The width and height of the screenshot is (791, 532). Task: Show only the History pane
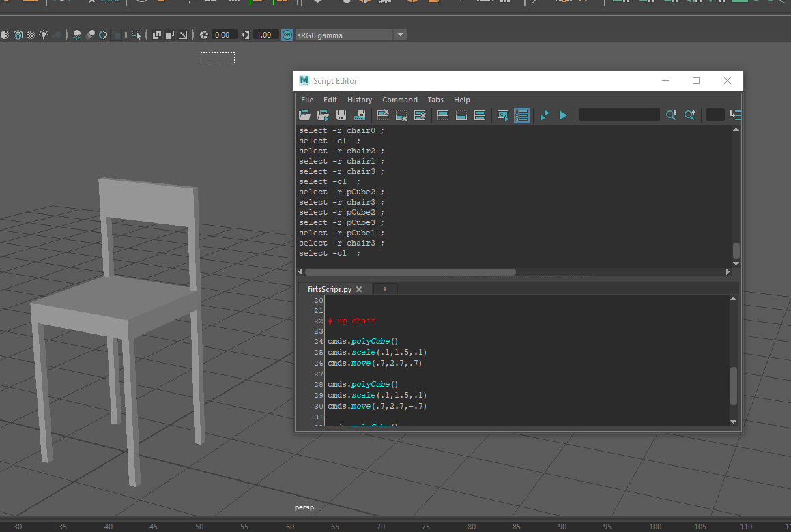tap(443, 115)
